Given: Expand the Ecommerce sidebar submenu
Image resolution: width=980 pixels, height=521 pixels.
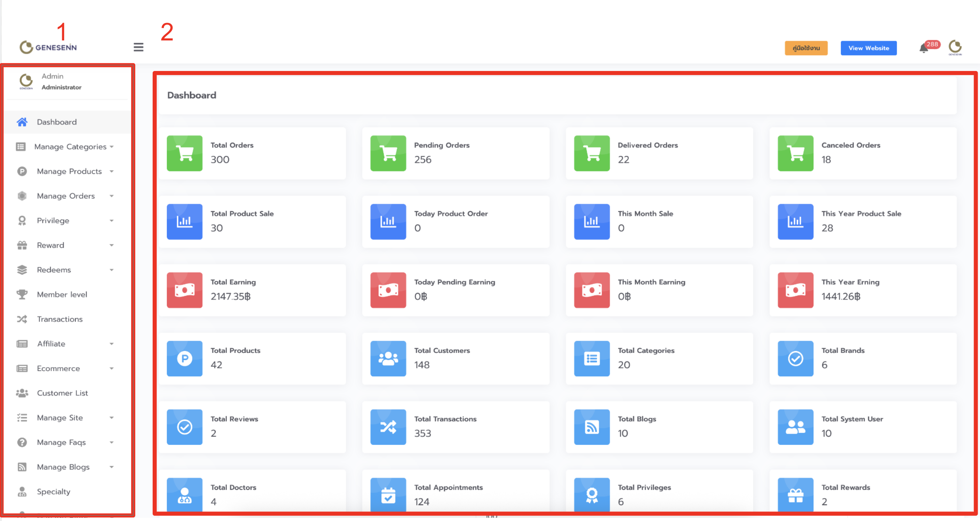Looking at the screenshot, I should point(58,368).
